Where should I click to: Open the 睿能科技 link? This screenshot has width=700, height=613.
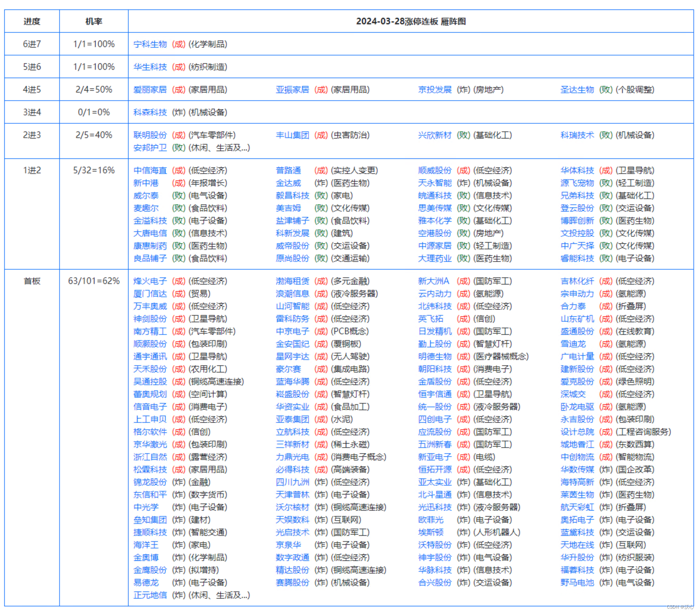click(577, 258)
